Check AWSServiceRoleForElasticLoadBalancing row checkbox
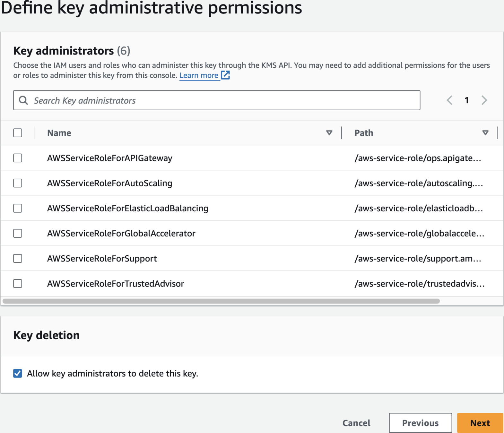 pyautogui.click(x=18, y=208)
